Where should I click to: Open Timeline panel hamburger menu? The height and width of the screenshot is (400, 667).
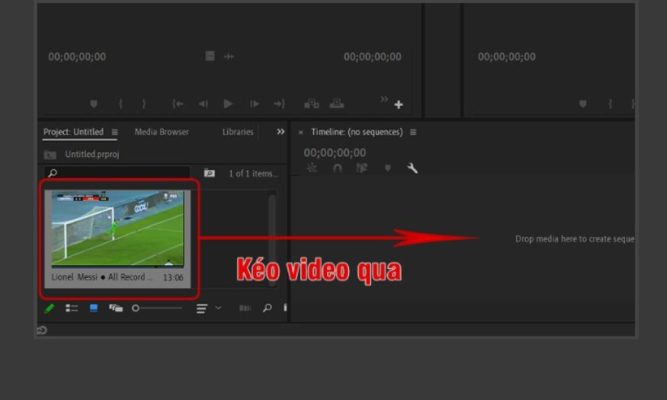(x=413, y=132)
